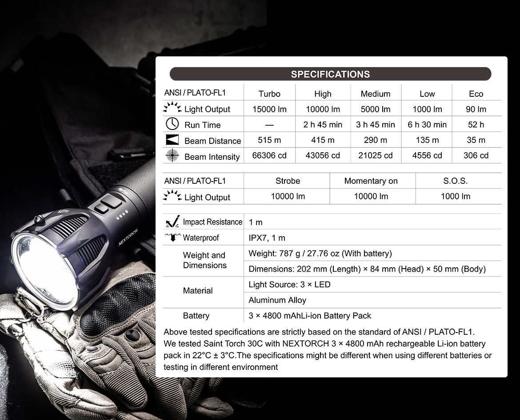Click the 3 h 45 min run time
The width and height of the screenshot is (520, 420).
[376, 125]
